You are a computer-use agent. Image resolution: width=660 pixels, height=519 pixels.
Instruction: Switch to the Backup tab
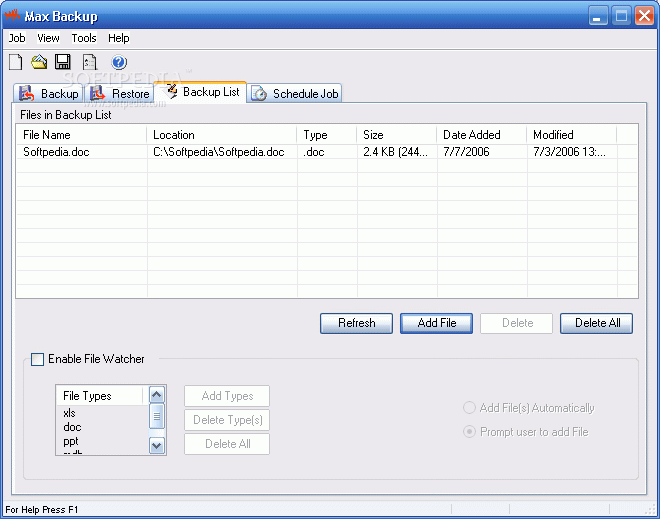click(x=48, y=93)
